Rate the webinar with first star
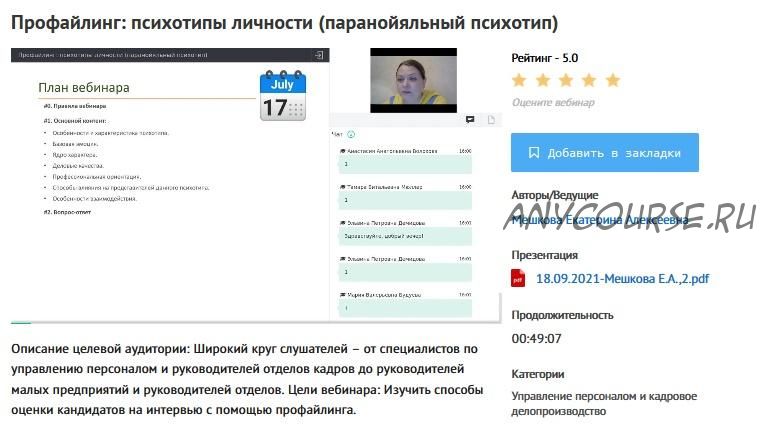Image resolution: width=768 pixels, height=424 pixels. tap(519, 80)
